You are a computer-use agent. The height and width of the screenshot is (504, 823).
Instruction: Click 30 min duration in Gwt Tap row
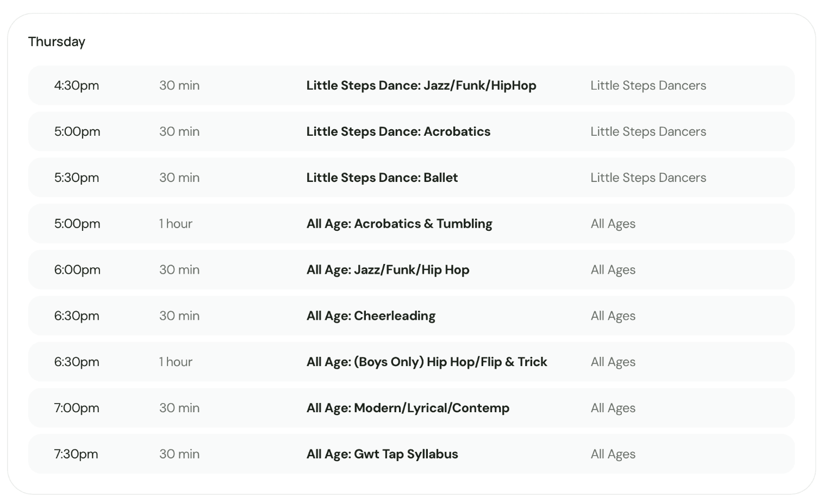tap(179, 454)
